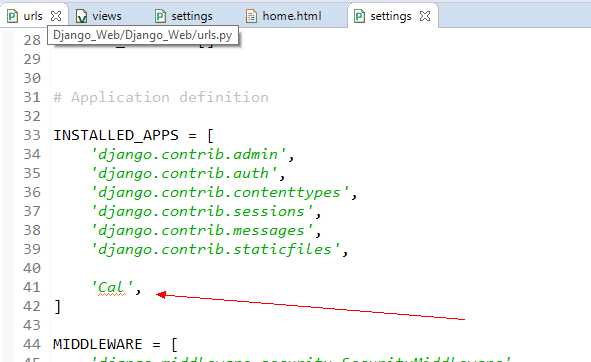Click the MIDDLEWARE variable on line 44
Screen dimensions: 591x362
point(98,344)
